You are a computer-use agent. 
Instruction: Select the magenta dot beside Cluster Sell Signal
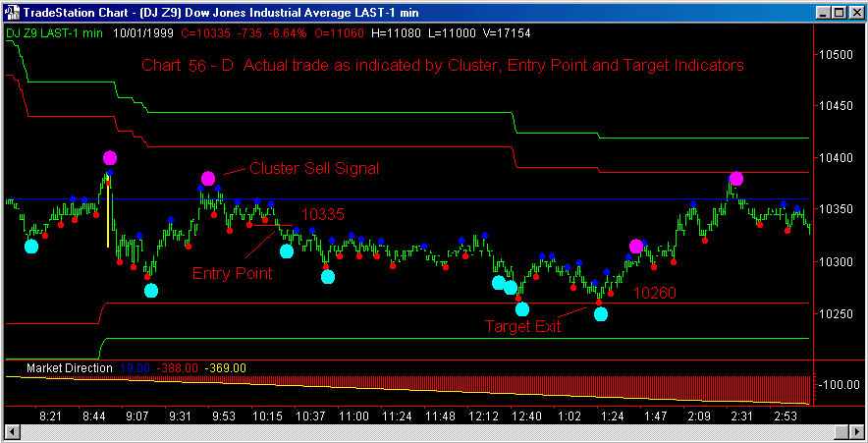click(x=208, y=179)
